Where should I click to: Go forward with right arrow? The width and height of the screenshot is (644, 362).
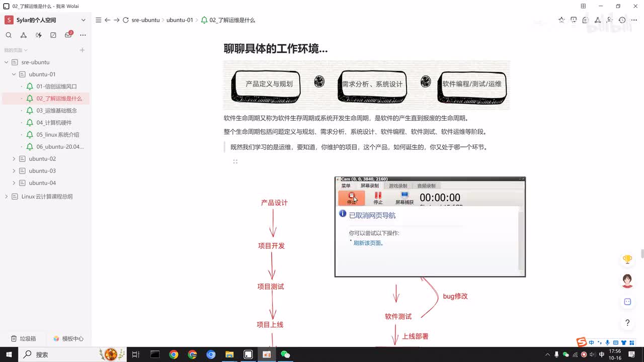click(116, 20)
